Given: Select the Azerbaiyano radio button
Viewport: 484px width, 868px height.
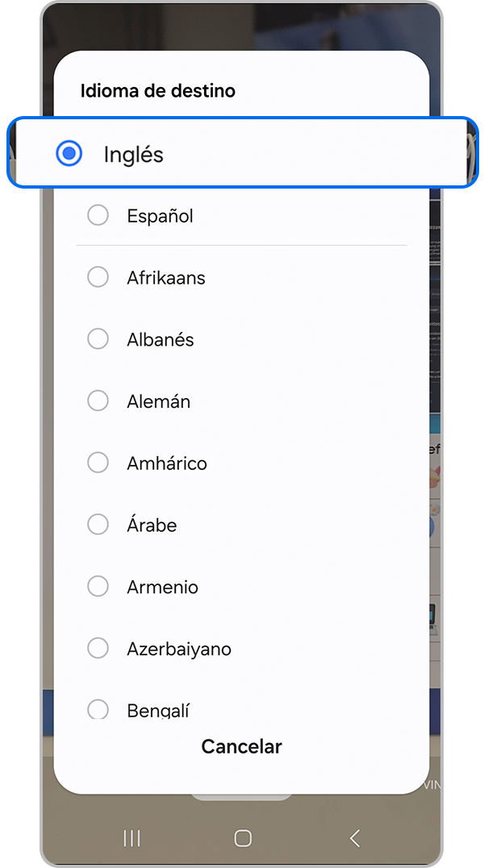Looking at the screenshot, I should pos(98,648).
